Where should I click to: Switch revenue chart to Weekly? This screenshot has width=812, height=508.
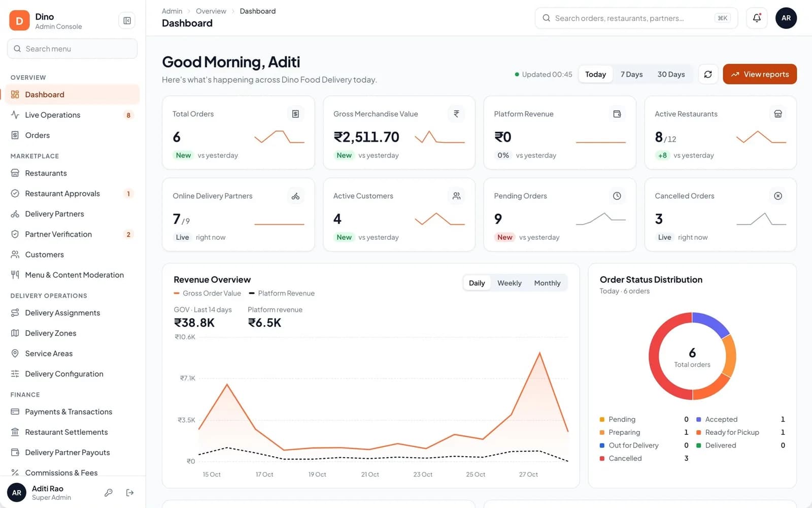[x=509, y=283]
